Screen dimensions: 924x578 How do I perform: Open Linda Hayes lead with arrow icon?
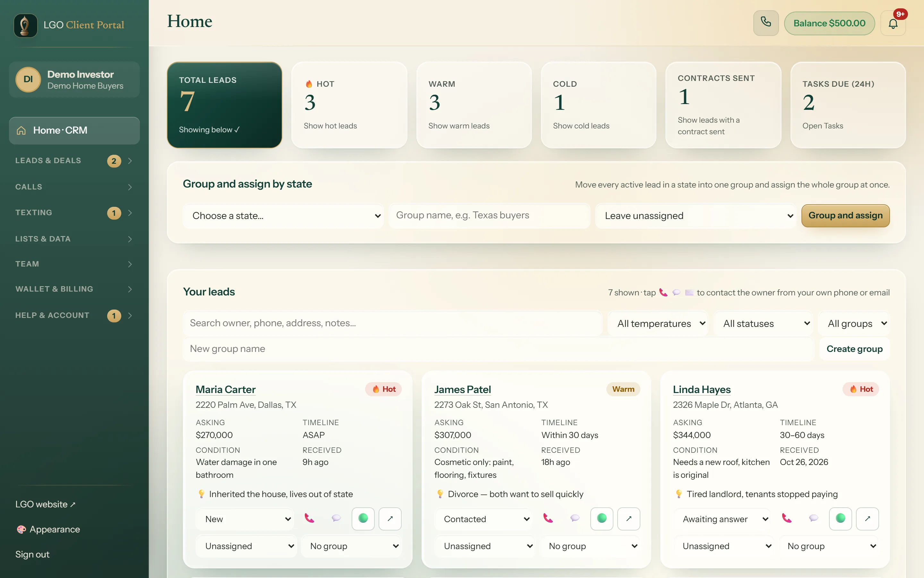pos(868,519)
